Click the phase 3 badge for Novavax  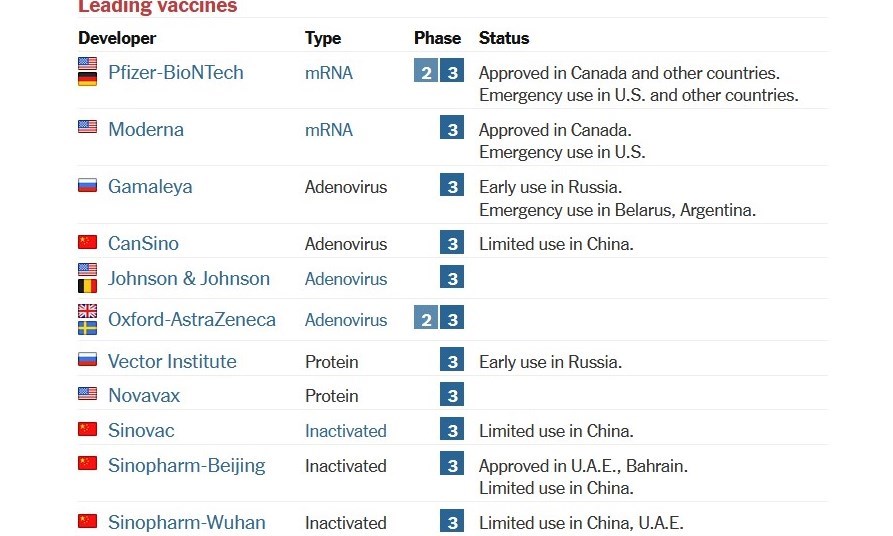(452, 395)
